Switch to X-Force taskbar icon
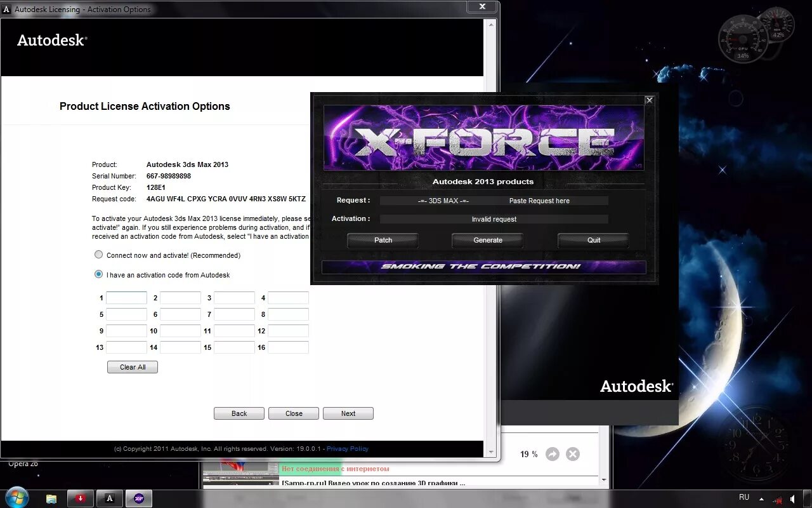 coord(139,498)
